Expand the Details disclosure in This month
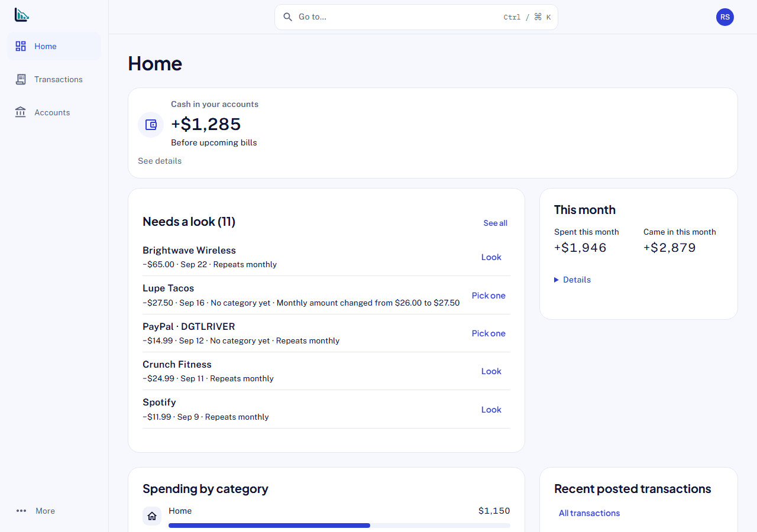757x532 pixels. [572, 280]
